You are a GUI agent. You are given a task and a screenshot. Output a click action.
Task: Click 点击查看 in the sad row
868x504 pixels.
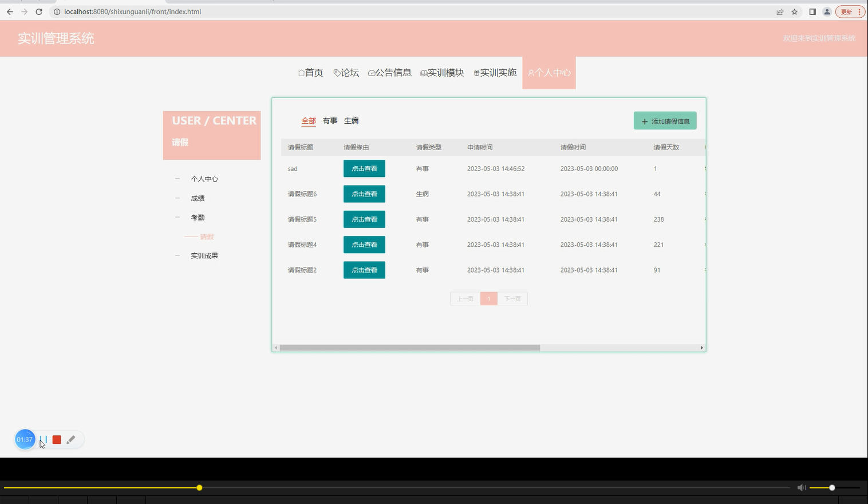click(364, 168)
